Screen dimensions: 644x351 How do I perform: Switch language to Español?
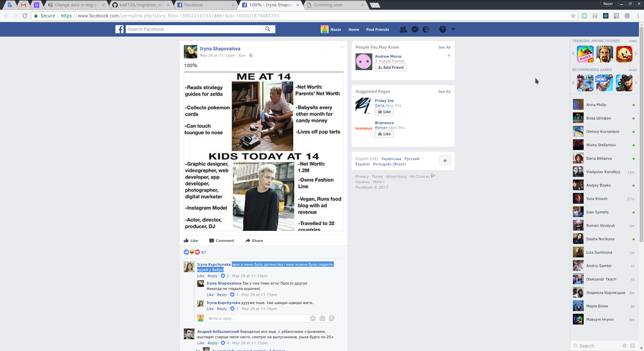[363, 164]
